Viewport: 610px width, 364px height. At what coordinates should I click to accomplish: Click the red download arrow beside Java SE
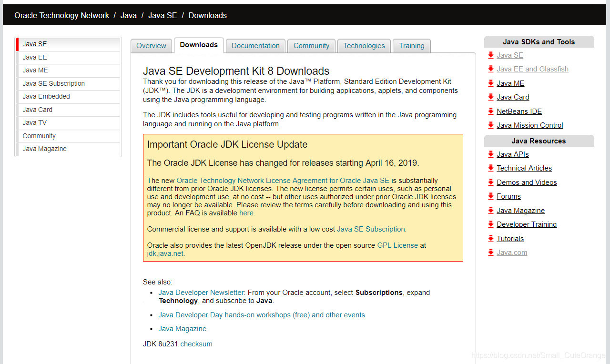point(491,55)
